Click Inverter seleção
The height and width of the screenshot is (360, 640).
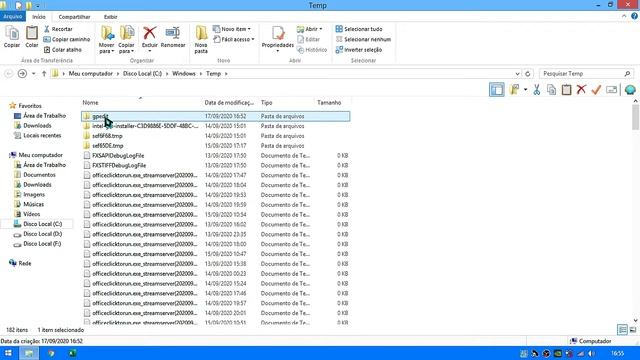pyautogui.click(x=358, y=50)
